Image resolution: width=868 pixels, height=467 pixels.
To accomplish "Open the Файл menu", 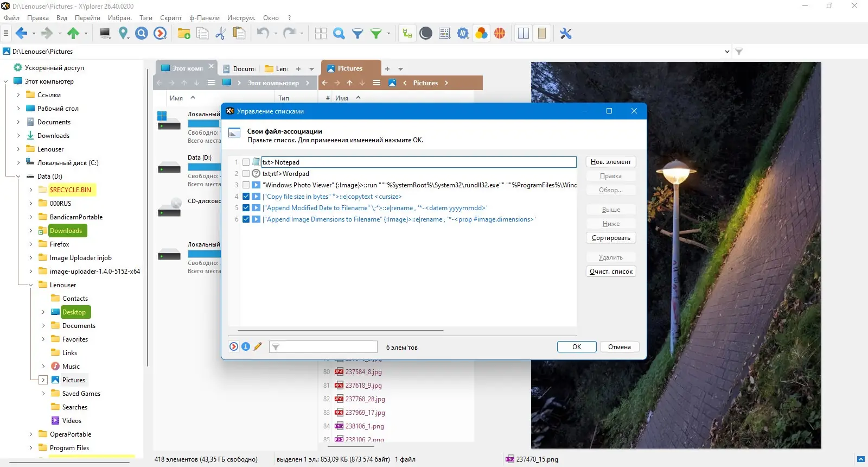I will pos(11,18).
